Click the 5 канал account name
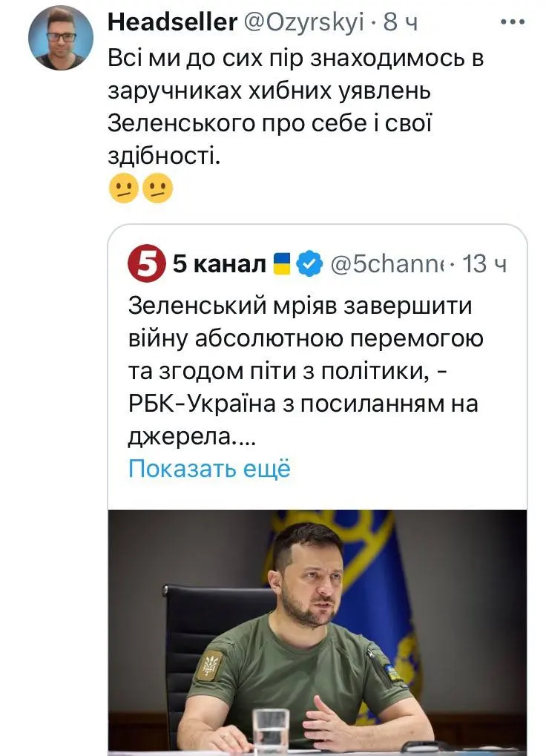This screenshot has height=756, width=546. point(219,264)
